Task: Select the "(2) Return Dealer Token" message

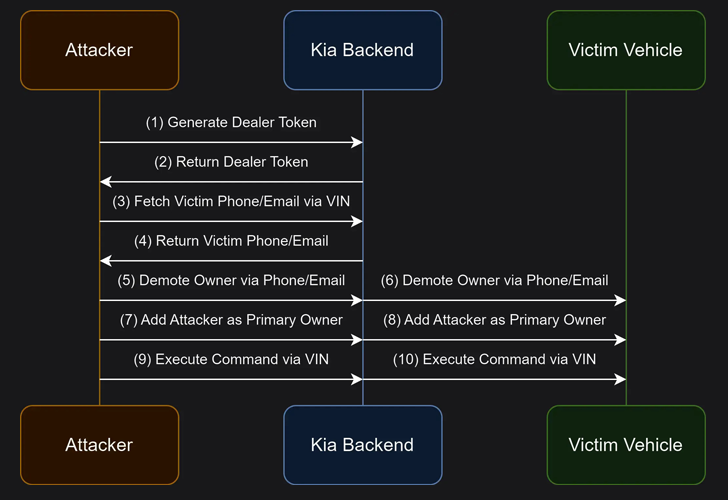Action: point(231,162)
